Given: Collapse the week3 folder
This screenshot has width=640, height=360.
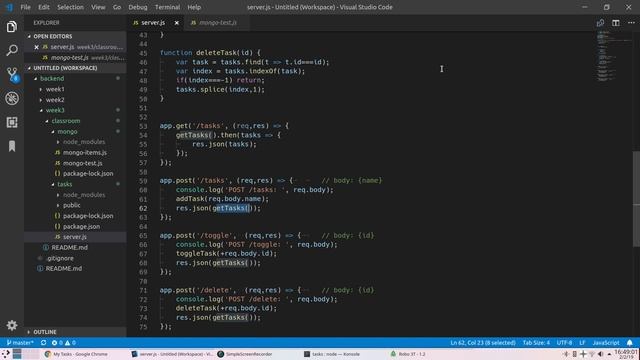Looking at the screenshot, I should [x=55, y=110].
